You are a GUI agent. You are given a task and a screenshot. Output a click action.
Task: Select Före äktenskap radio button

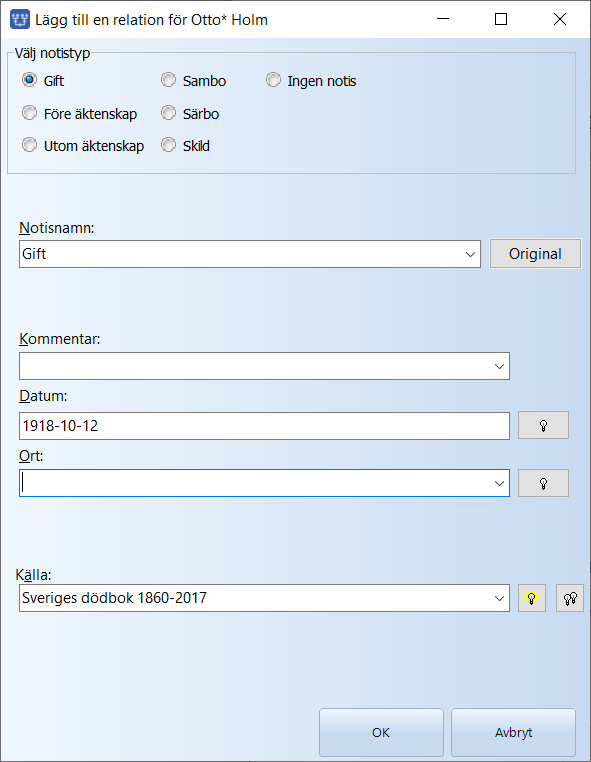coord(29,113)
